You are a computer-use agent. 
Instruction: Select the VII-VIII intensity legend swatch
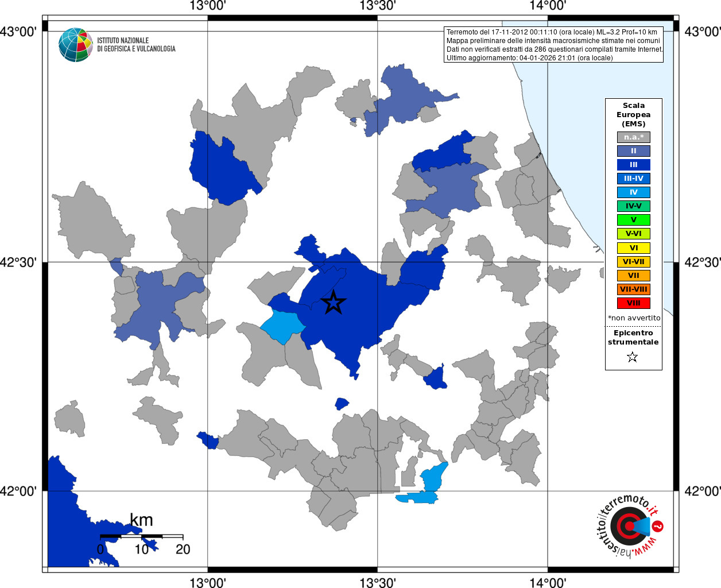[x=634, y=289]
